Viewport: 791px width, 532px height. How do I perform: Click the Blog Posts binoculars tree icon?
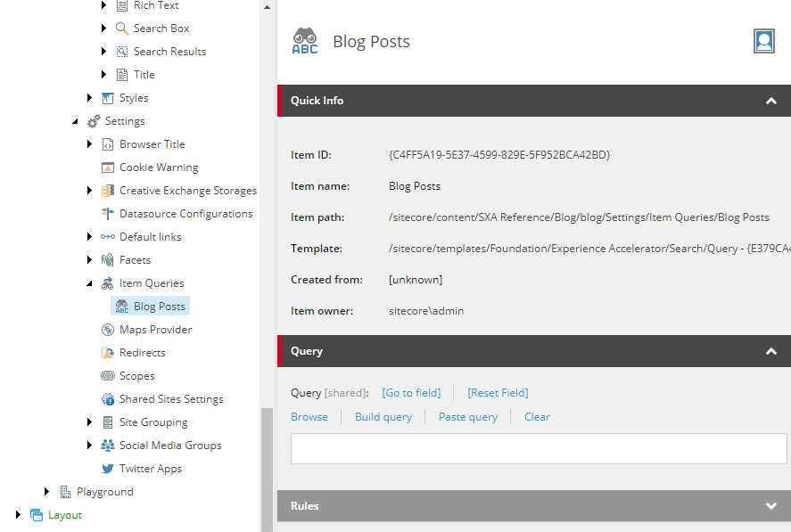click(x=122, y=307)
